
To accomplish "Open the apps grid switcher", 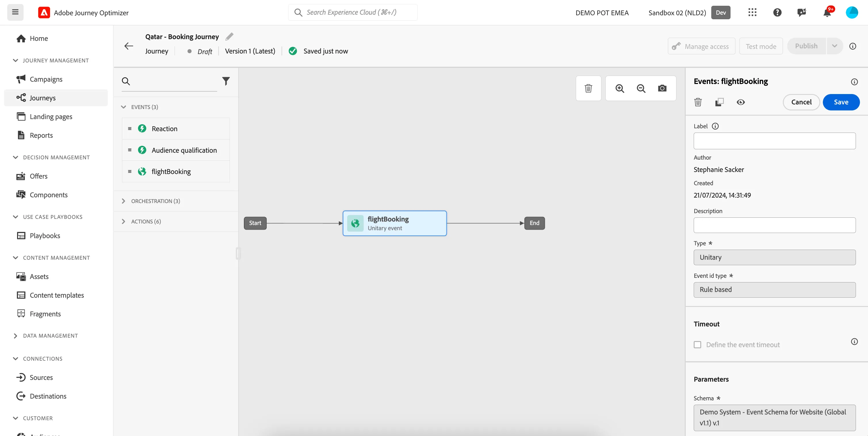I will [x=752, y=13].
